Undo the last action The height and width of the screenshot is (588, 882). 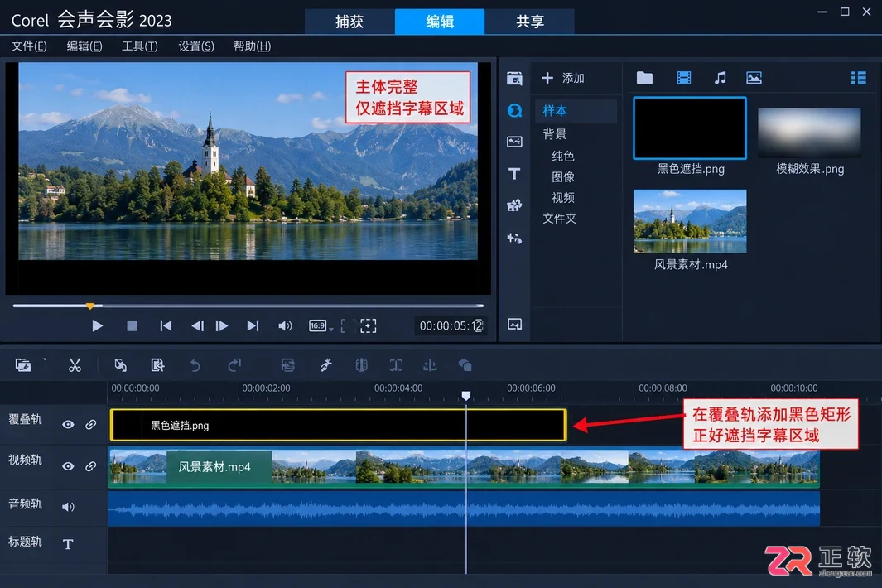pos(195,365)
